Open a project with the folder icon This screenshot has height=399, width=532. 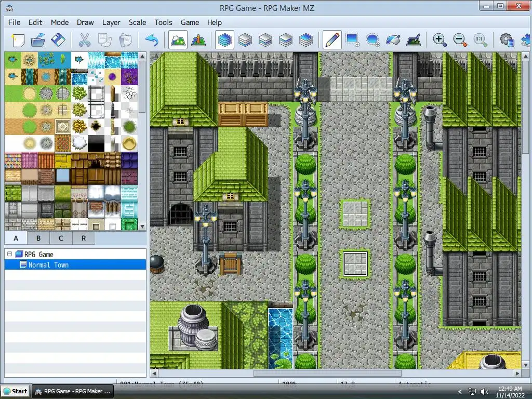pos(37,40)
